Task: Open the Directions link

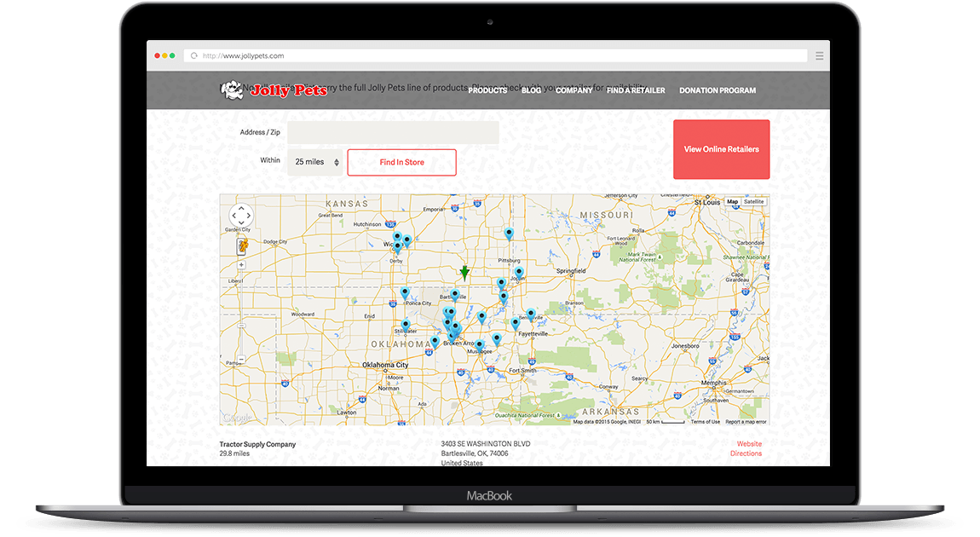Action: pyautogui.click(x=747, y=453)
